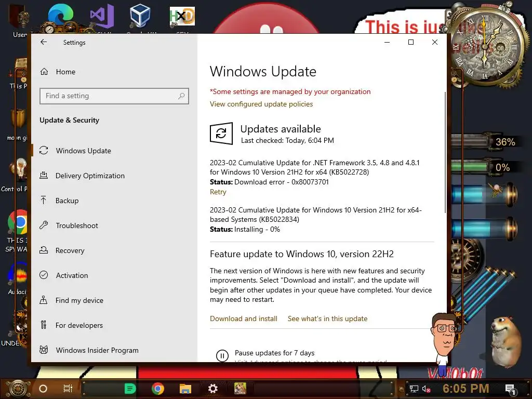Click Status: Installing - 0% text
Screen dimensions: 532x399
pyautogui.click(x=245, y=229)
